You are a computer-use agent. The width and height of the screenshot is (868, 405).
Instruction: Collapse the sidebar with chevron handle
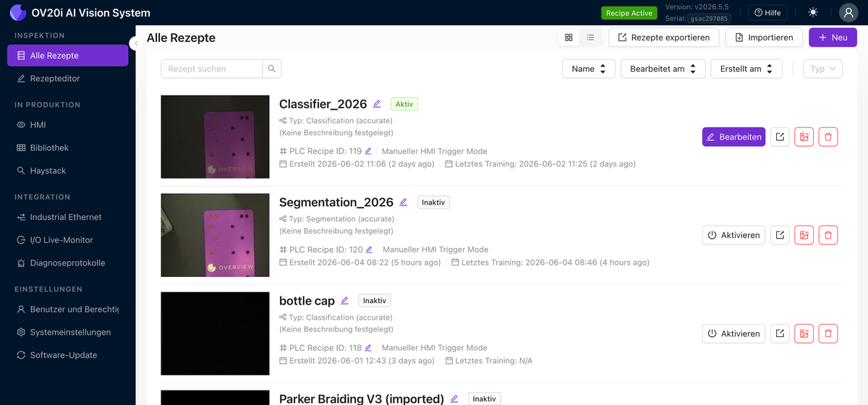pyautogui.click(x=135, y=43)
